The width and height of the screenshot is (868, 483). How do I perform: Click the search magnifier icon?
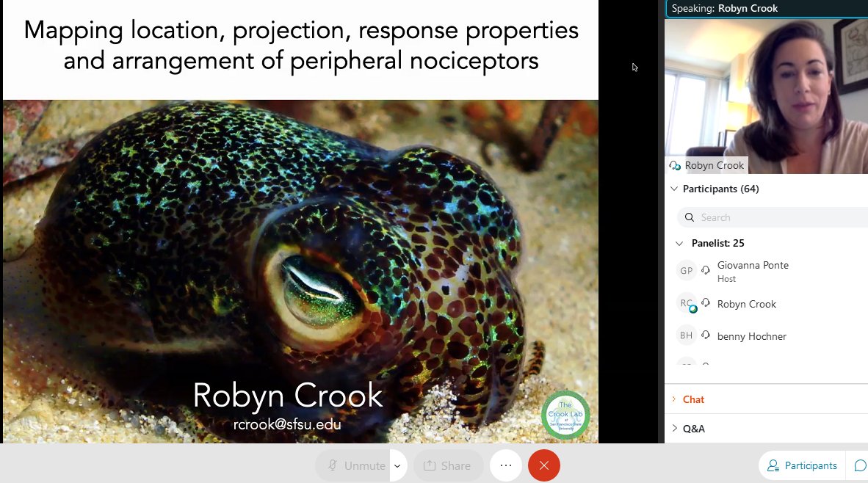[x=690, y=217]
